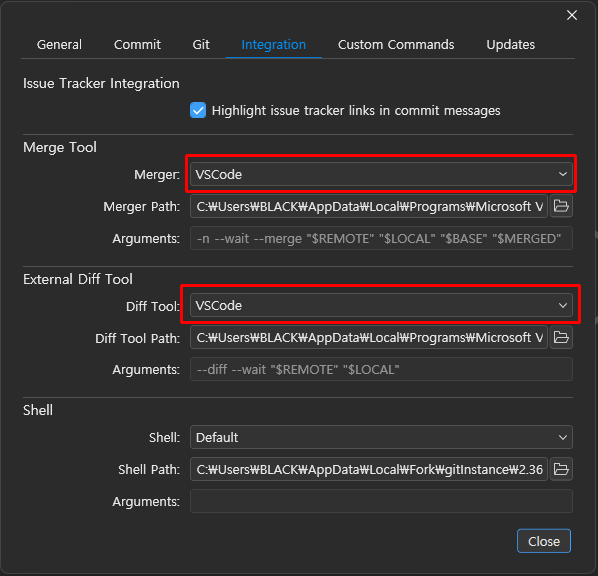Screen dimensions: 598x576
Task: Click the Shell Path input field
Action: click(x=369, y=469)
